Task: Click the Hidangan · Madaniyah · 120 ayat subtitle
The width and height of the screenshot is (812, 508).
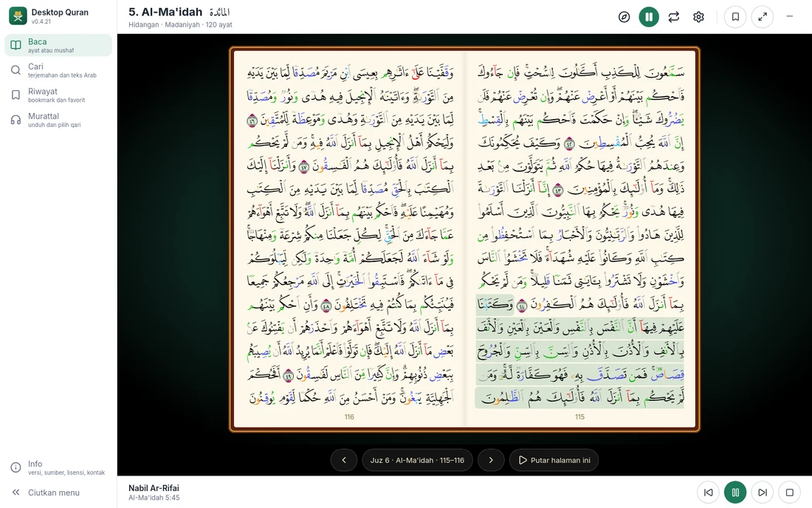Action: pyautogui.click(x=180, y=25)
